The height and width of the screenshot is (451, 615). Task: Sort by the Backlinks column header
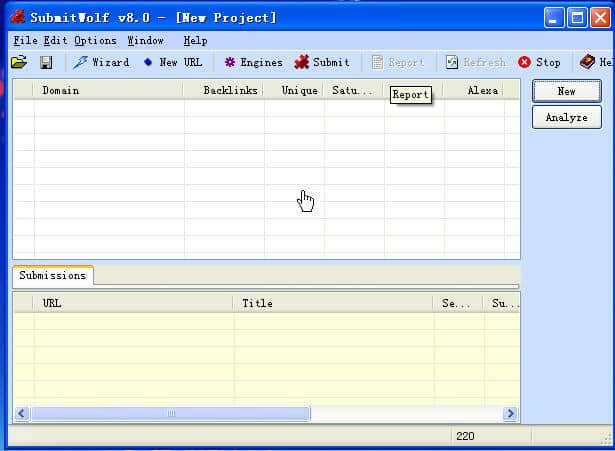[224, 90]
